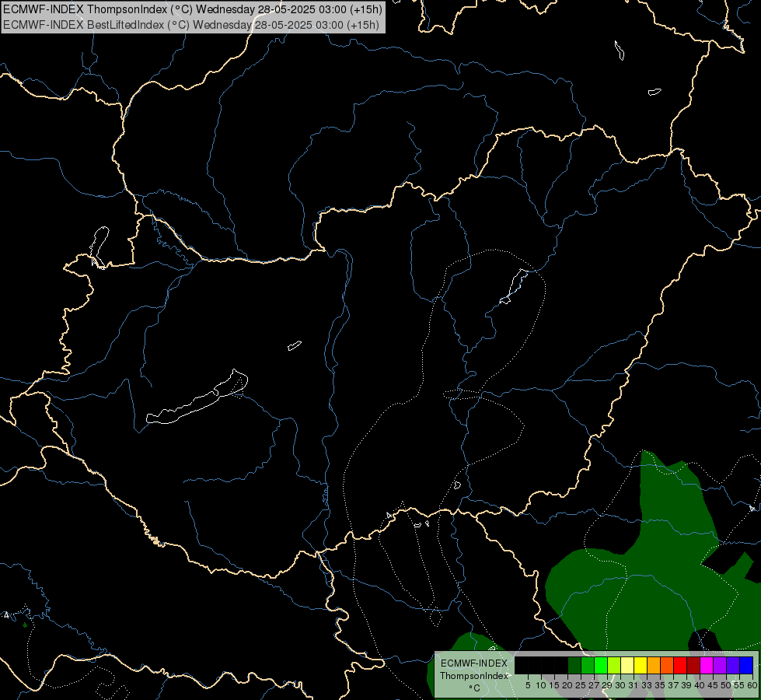The height and width of the screenshot is (700, 761).
Task: Click the BestLiftedIndex title line at top
Action: pyautogui.click(x=190, y=25)
